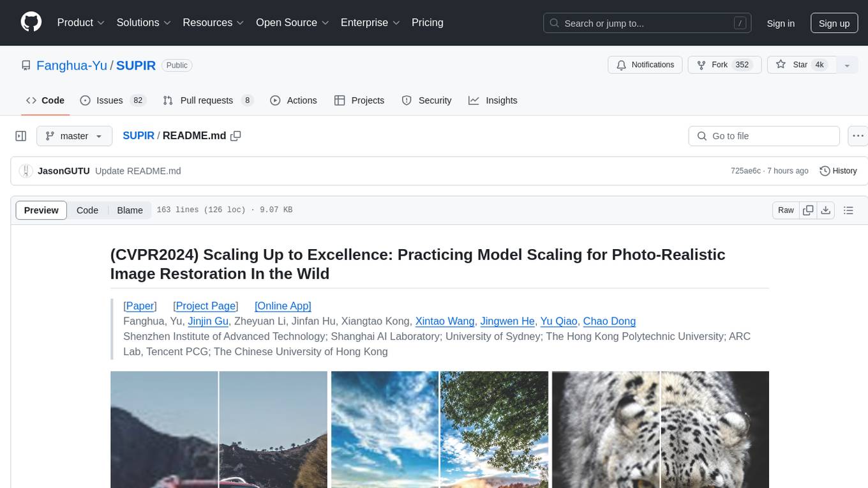868x488 pixels.
Task: Open the master branch selector
Action: click(x=75, y=136)
